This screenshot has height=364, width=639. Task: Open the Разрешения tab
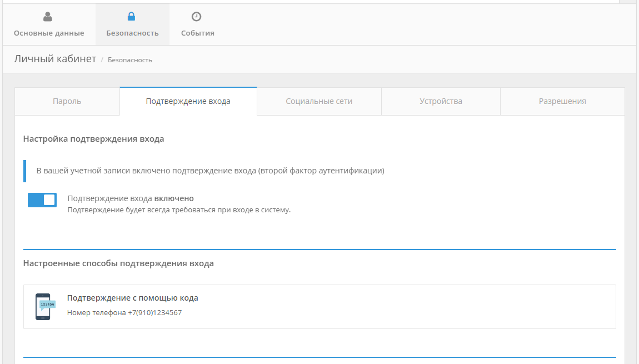[x=562, y=101]
